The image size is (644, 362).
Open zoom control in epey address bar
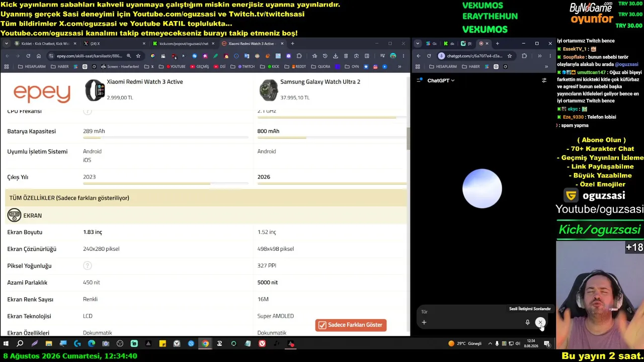click(129, 56)
